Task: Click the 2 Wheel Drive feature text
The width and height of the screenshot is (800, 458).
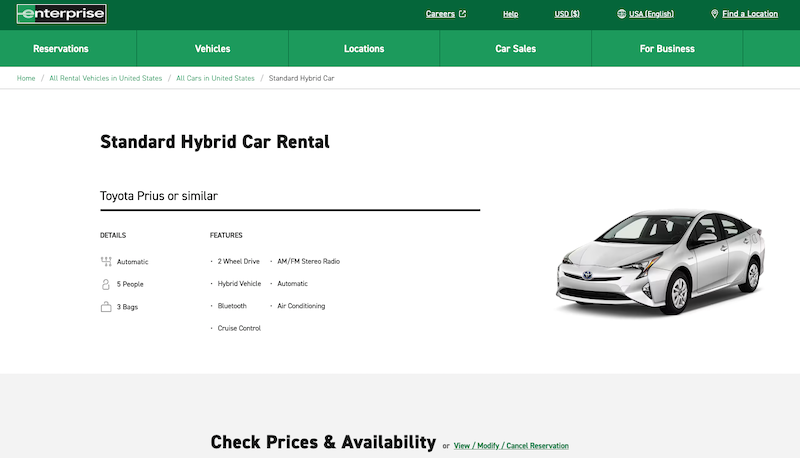Action: (x=238, y=261)
